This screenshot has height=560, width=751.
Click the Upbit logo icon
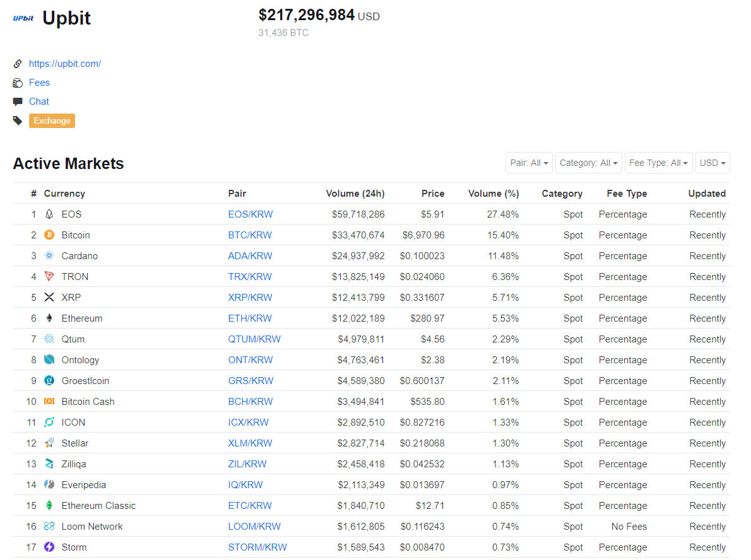click(23, 18)
